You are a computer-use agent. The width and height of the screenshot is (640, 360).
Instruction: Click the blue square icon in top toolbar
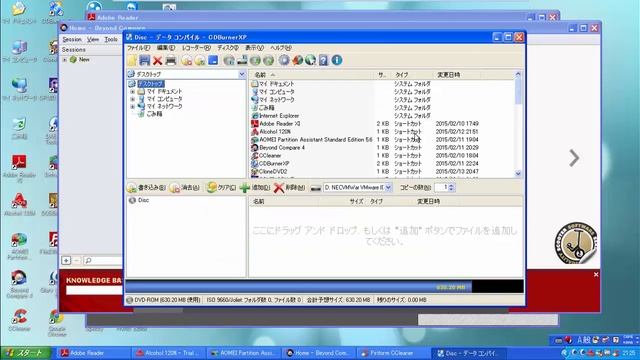pos(213,60)
